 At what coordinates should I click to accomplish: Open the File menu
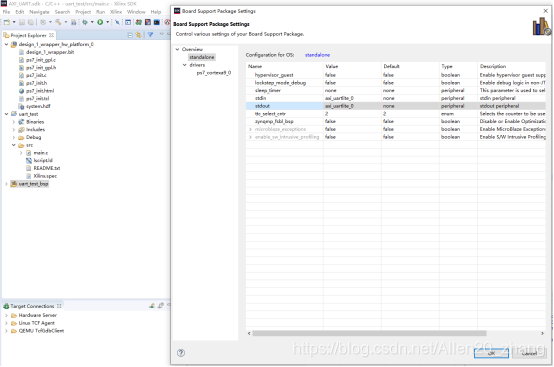coord(6,12)
